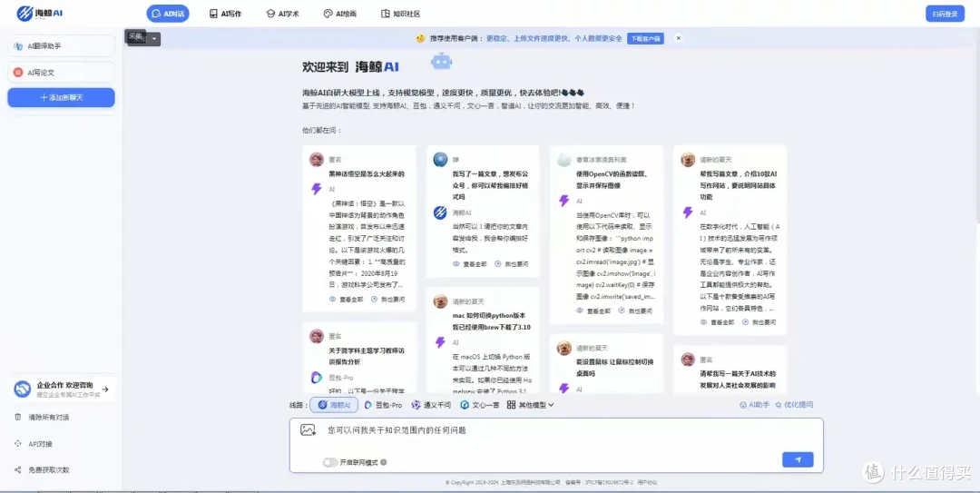Click the arrow on 企业合作 card
The width and height of the screenshot is (980, 493).
point(105,389)
